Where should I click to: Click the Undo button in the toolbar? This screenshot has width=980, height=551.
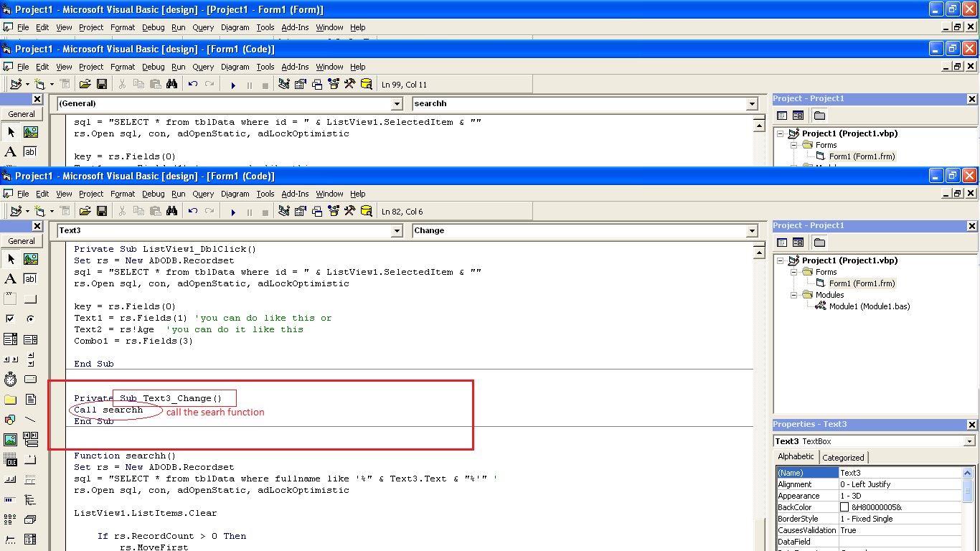tap(192, 210)
